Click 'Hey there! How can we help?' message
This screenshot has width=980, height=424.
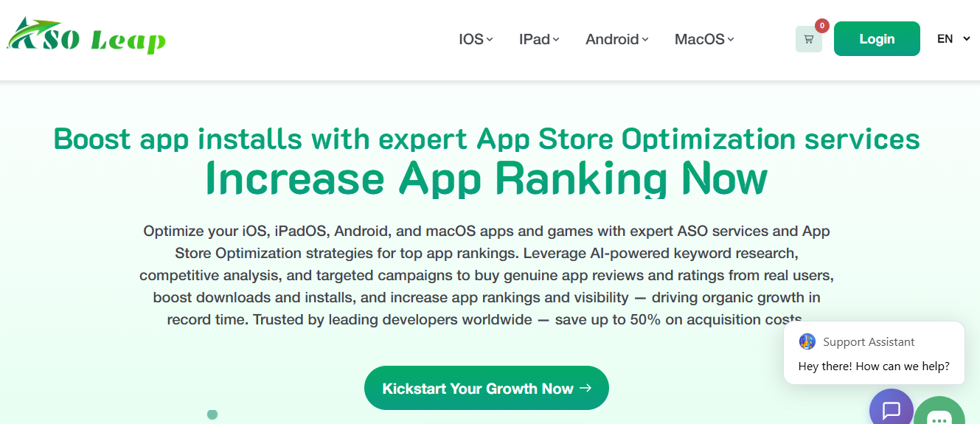click(x=874, y=366)
